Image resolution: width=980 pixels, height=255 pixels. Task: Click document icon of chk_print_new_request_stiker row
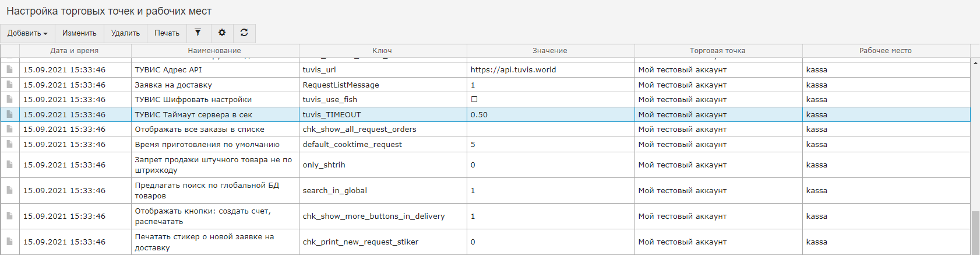coord(10,242)
